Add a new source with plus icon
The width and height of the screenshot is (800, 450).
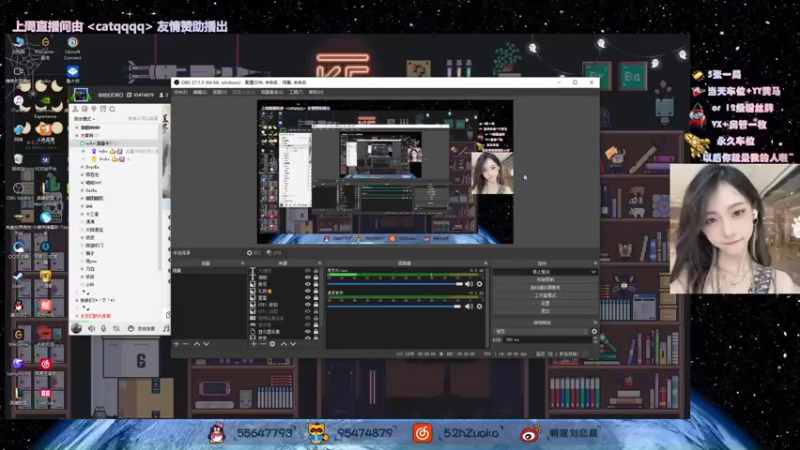click(254, 344)
